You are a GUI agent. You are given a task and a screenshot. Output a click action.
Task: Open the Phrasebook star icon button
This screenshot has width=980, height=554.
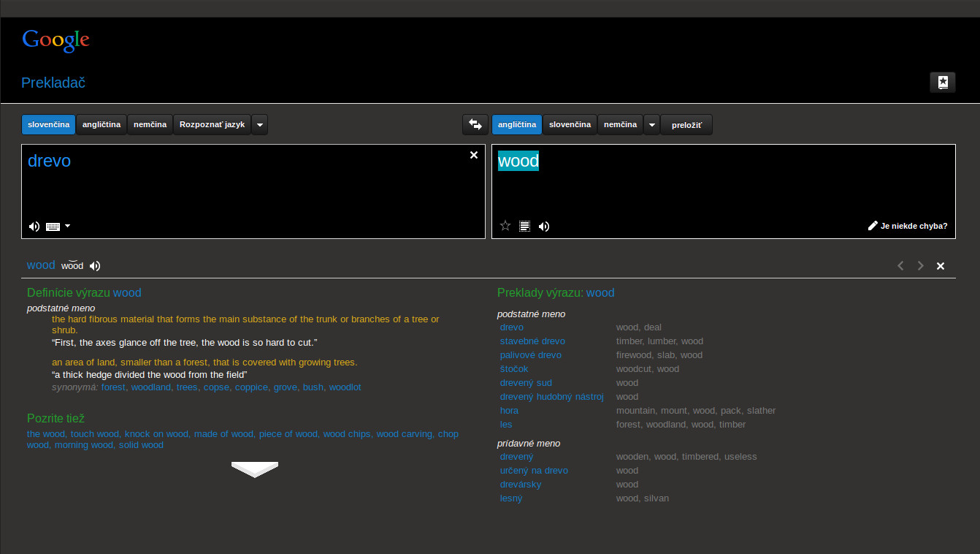(x=943, y=83)
